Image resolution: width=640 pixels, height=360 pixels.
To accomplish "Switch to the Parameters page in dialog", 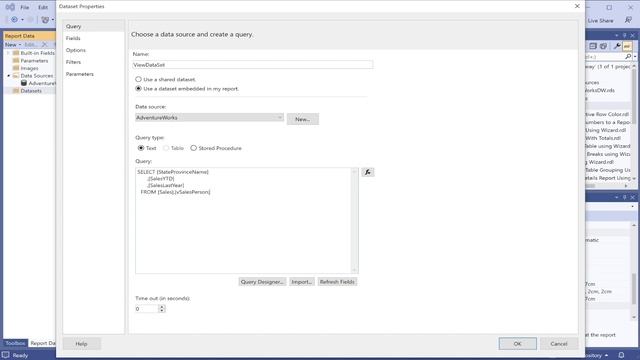I will click(93, 74).
